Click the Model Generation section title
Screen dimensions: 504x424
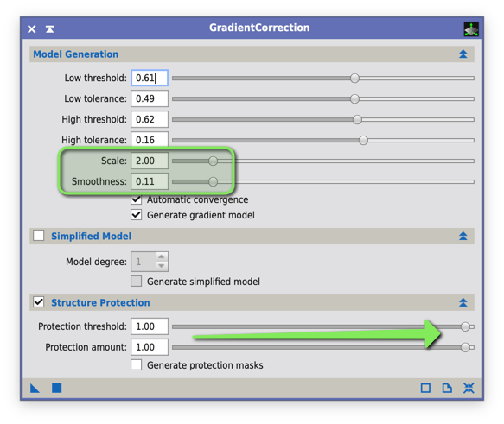(76, 54)
